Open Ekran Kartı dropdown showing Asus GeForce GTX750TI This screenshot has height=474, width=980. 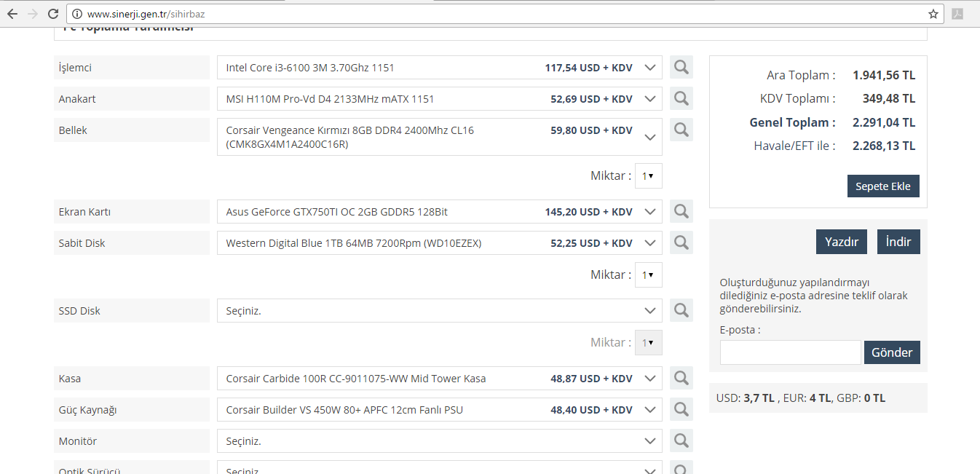coord(440,212)
